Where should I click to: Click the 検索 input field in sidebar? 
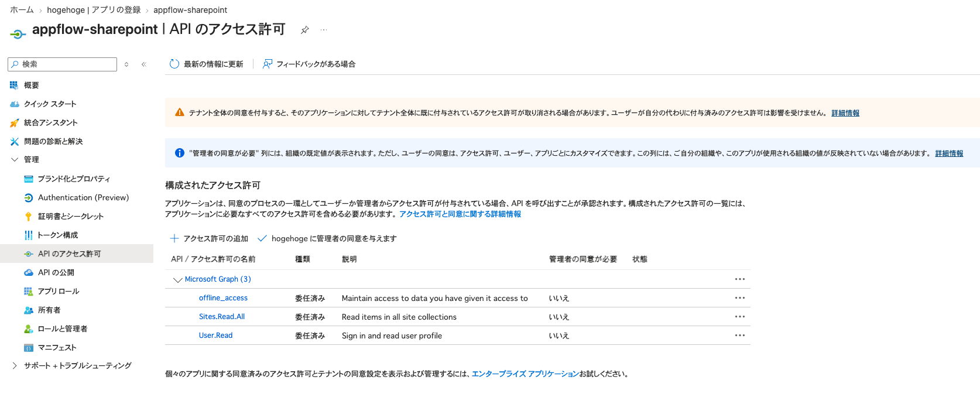[x=62, y=64]
